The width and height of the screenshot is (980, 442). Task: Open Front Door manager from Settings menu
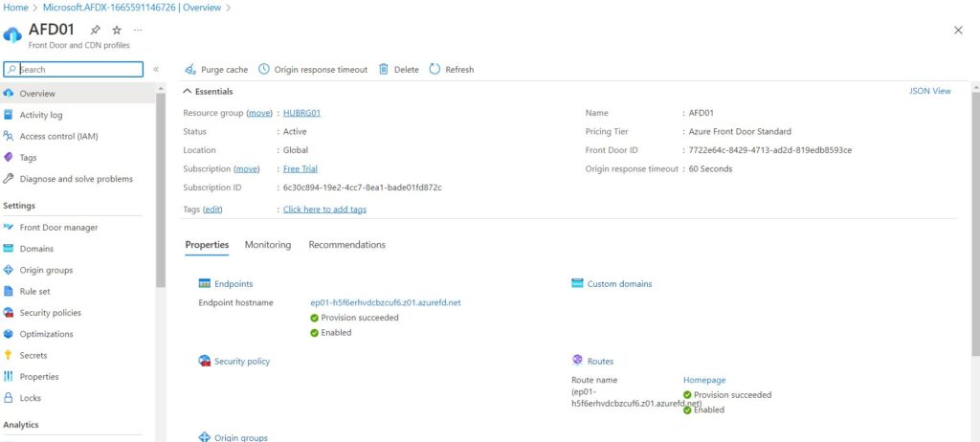[58, 228]
